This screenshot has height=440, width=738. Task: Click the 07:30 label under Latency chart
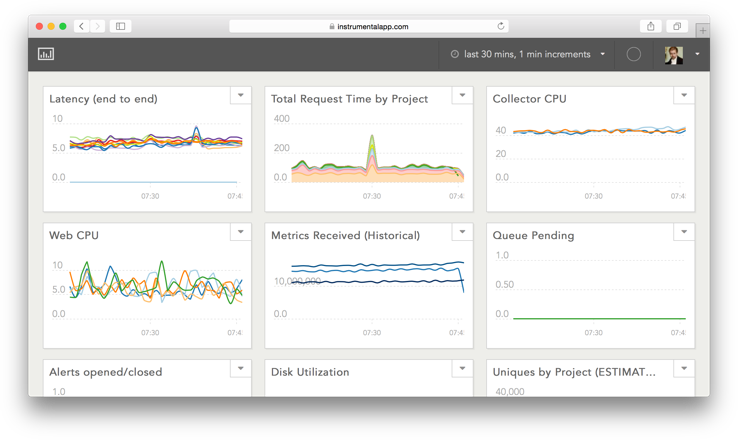tap(150, 196)
